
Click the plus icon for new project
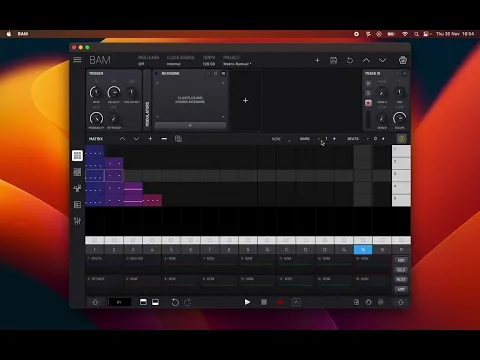point(317,60)
